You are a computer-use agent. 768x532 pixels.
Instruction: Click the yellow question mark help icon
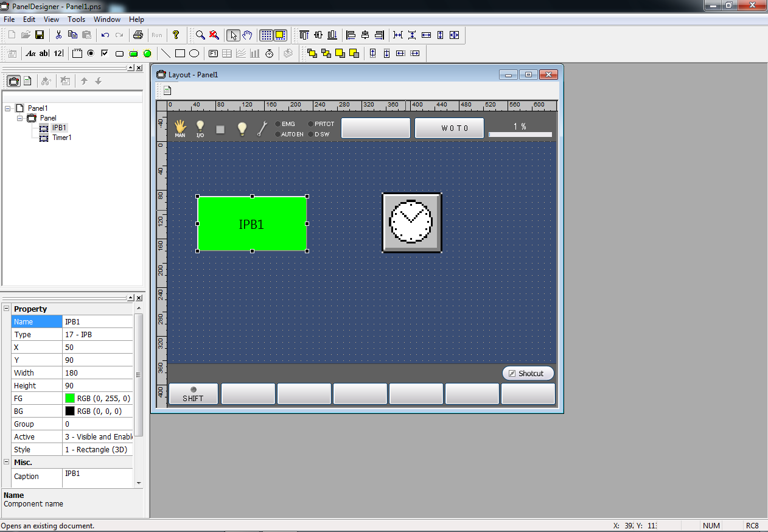click(x=176, y=35)
